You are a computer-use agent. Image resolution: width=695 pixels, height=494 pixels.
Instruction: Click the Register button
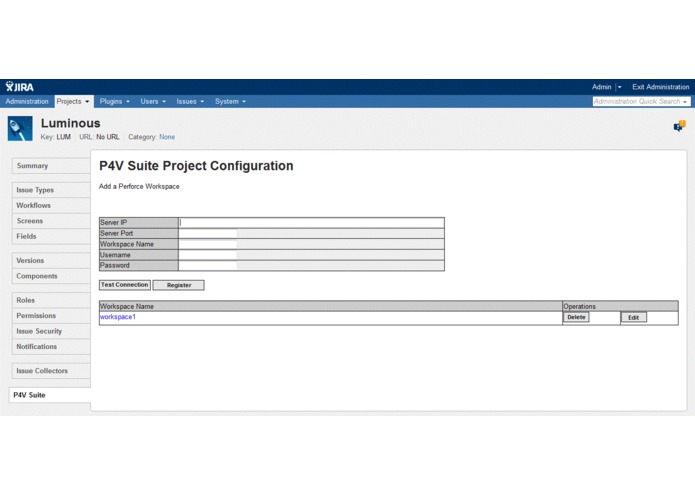click(x=179, y=285)
